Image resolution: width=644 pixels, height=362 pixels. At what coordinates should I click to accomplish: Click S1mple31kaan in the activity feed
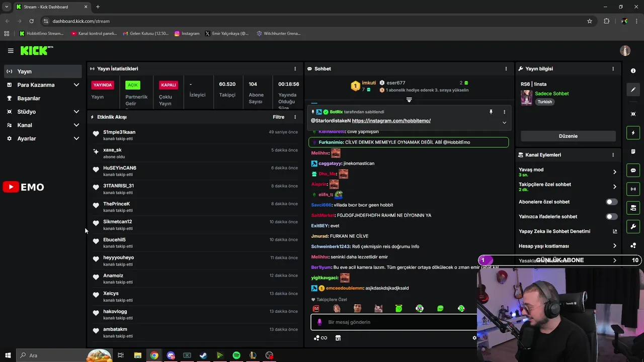[x=119, y=132]
